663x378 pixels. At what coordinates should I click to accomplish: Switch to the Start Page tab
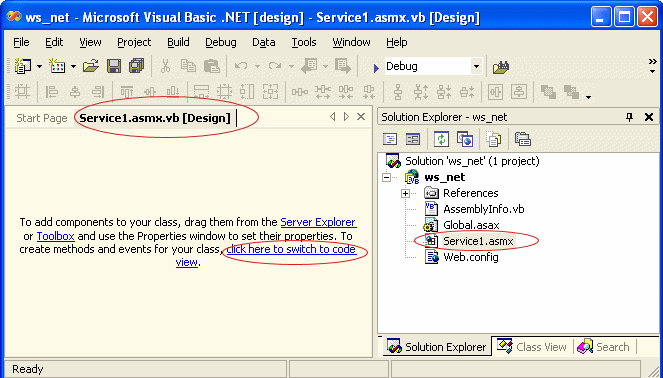tap(41, 118)
